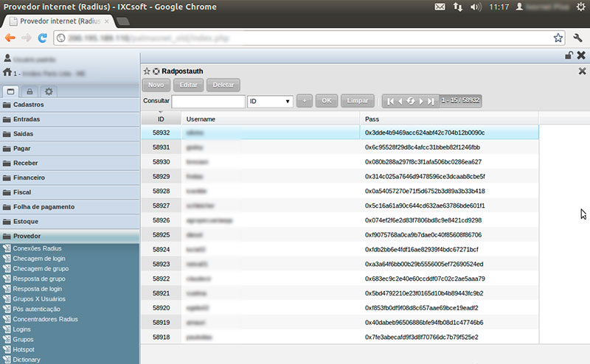Click the OK search button
This screenshot has height=364, width=590.
[x=326, y=101]
